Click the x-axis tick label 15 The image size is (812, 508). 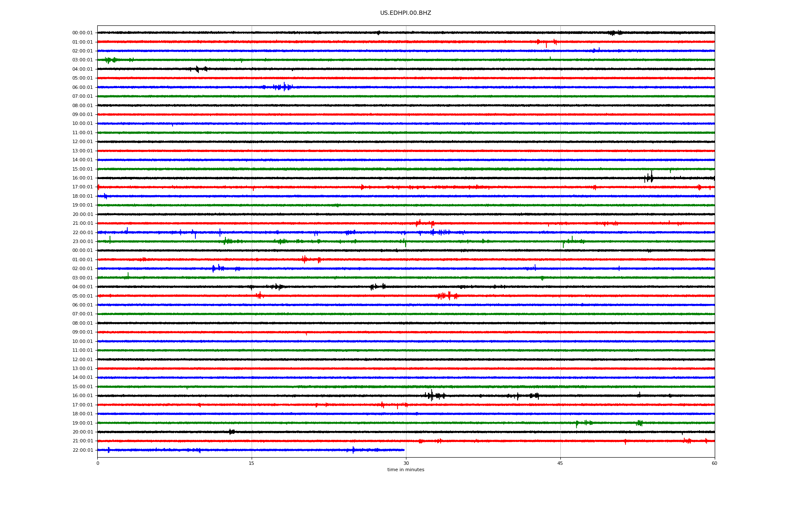pyautogui.click(x=252, y=463)
